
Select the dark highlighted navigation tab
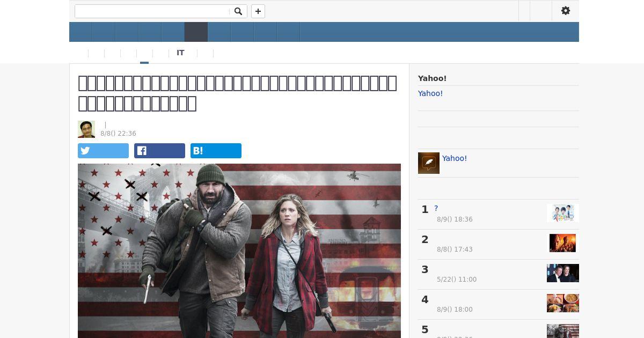pyautogui.click(x=196, y=32)
